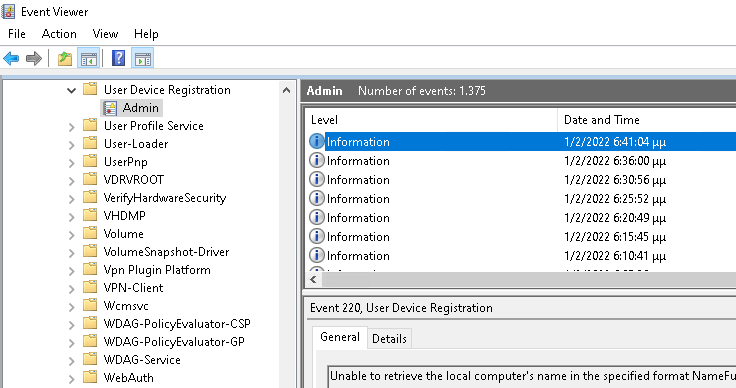
Task: Select the WDAG-PolicyEvaluator-CSP tree item label
Action: (x=177, y=324)
